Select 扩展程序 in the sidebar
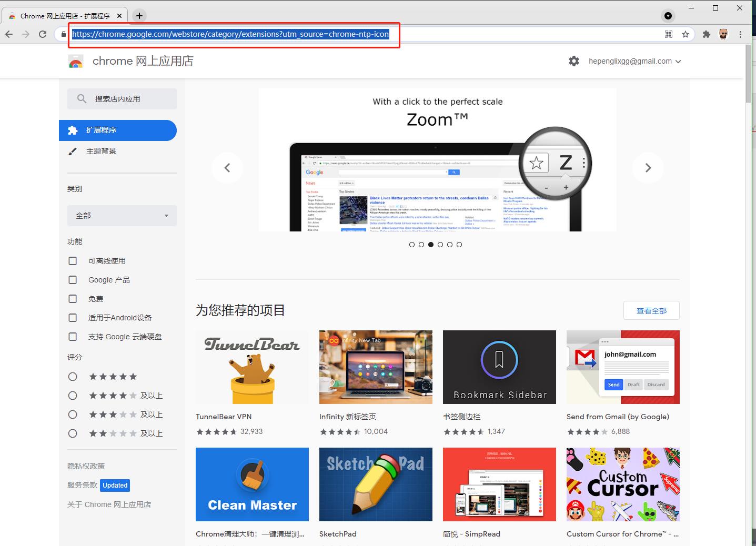The image size is (756, 546). 118,130
